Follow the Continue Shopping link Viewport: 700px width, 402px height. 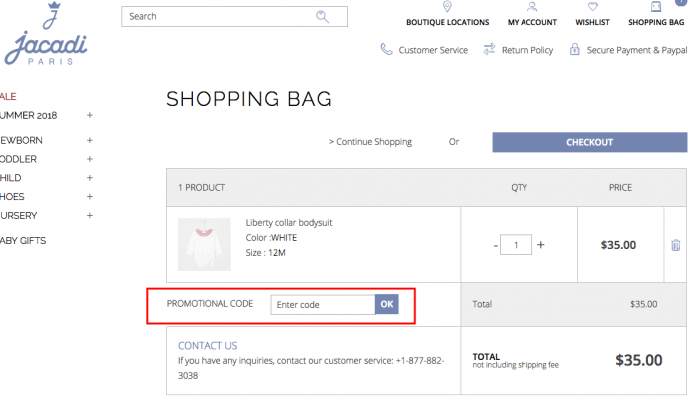click(370, 142)
